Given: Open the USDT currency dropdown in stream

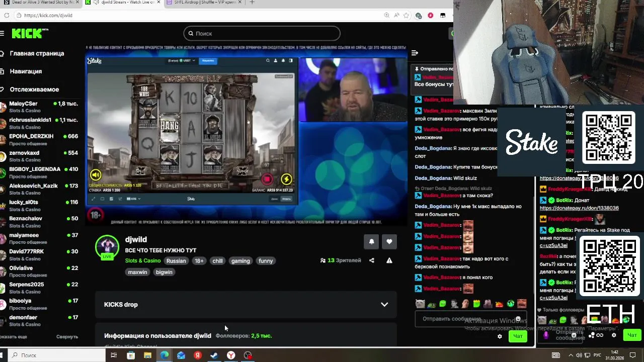Looking at the screenshot, I should [182, 61].
